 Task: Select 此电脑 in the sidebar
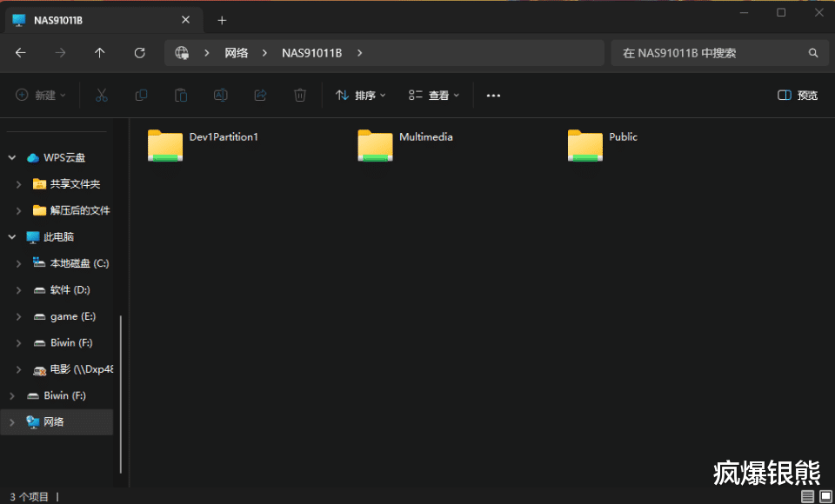[x=58, y=237]
